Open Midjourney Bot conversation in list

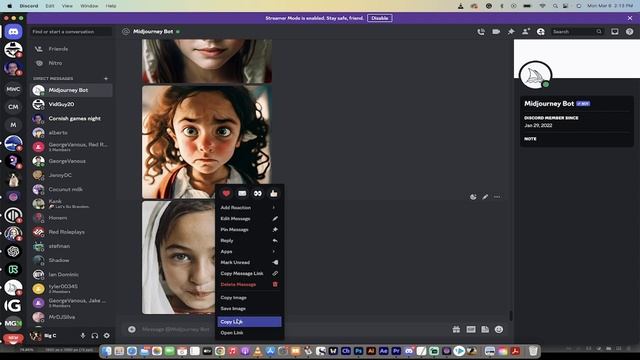tap(71, 90)
